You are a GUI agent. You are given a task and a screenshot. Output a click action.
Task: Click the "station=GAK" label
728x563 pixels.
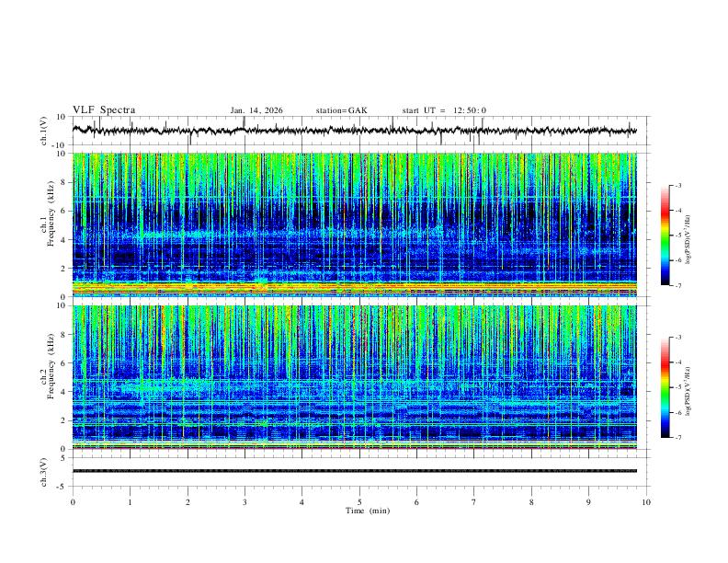(341, 110)
